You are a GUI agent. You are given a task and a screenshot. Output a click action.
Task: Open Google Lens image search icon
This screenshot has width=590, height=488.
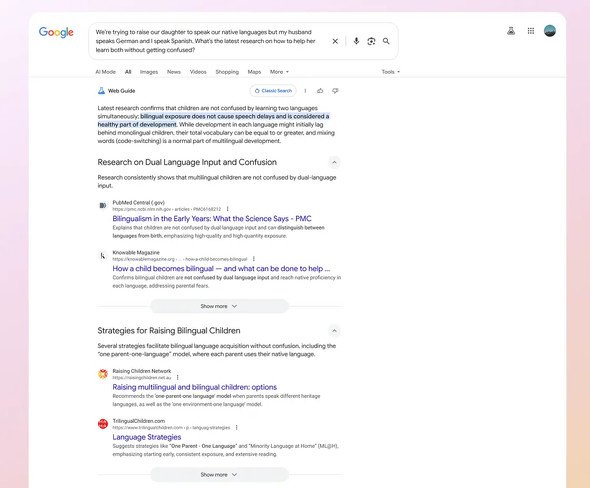click(371, 41)
